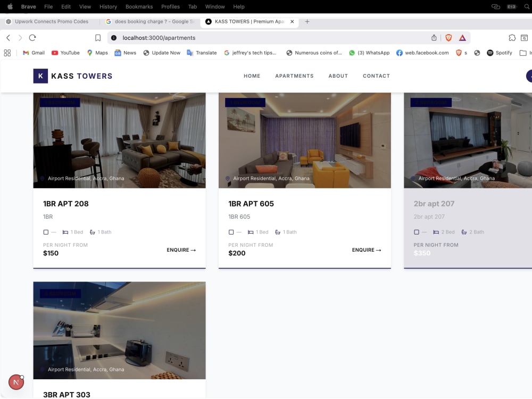Open the Brave Rewards triangle icon

click(462, 38)
